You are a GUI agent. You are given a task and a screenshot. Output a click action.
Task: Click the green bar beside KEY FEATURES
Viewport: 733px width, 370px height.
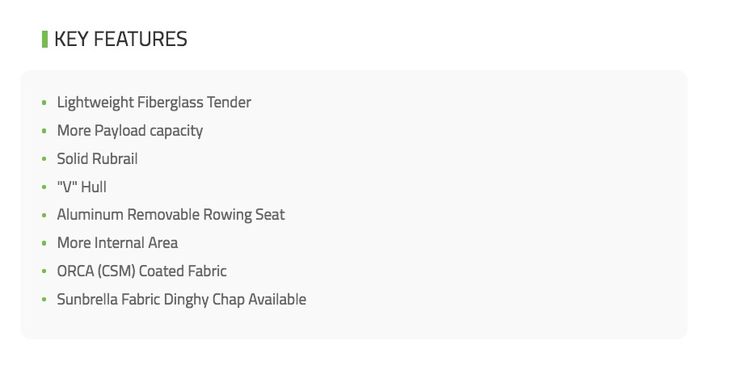(45, 39)
